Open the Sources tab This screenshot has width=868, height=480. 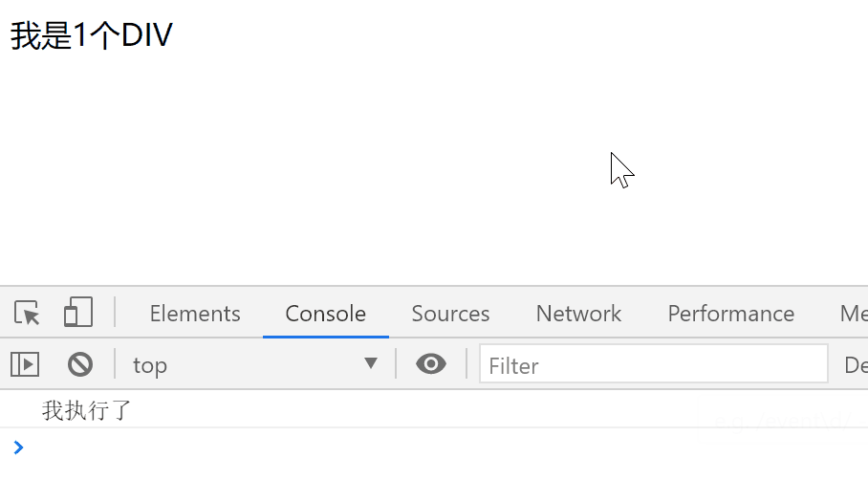[450, 314]
